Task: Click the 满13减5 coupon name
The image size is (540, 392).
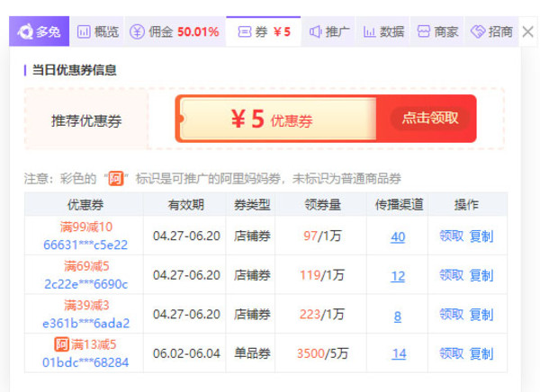Action: point(94,344)
